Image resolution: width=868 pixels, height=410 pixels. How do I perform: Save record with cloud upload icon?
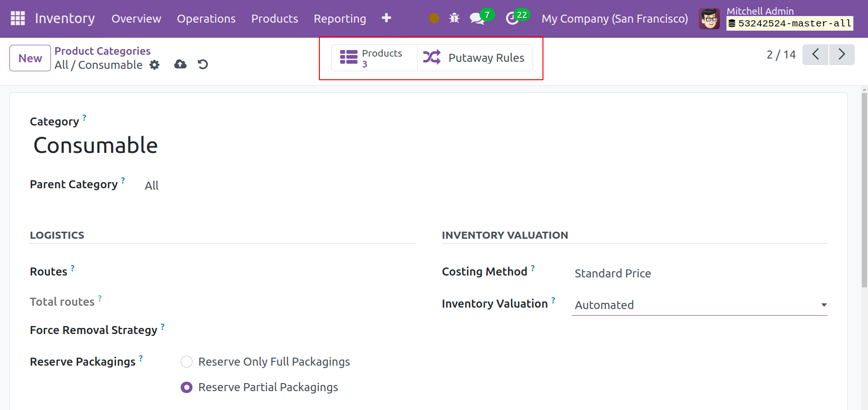(180, 64)
